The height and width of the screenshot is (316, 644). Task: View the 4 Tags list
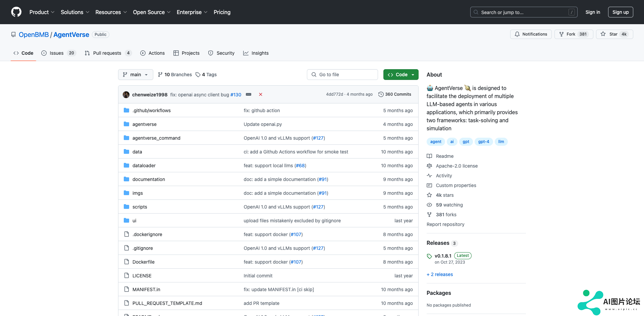206,75
